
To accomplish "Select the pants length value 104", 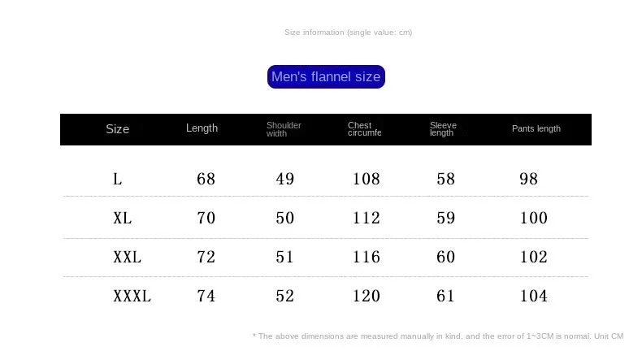I will point(533,296).
